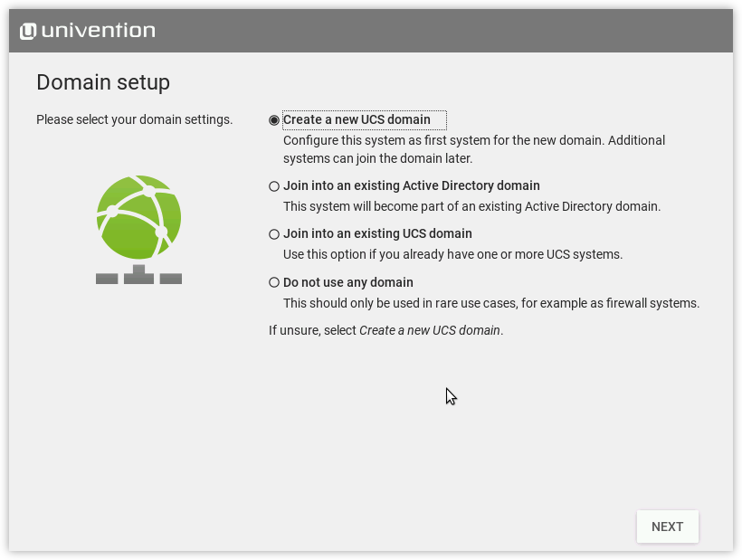The image size is (742, 560).
Task: Click the gray network blocks under the globe
Action: [x=138, y=275]
